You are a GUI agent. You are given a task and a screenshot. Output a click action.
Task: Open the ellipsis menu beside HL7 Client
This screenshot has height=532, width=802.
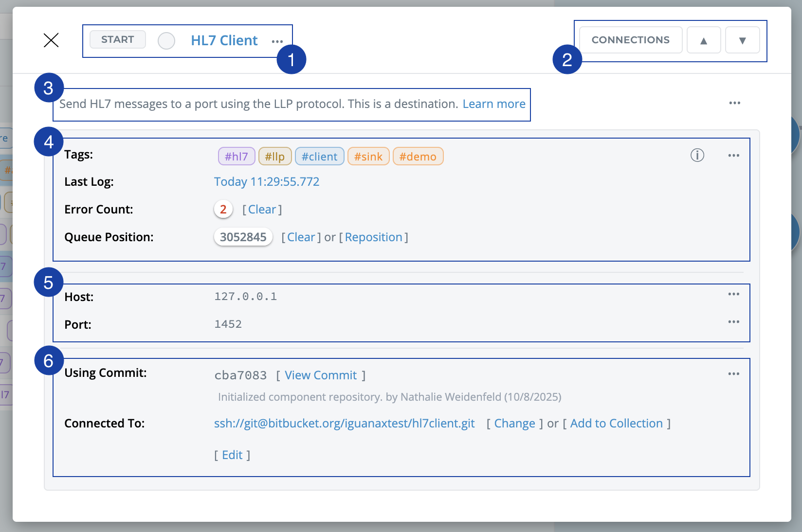[277, 41]
